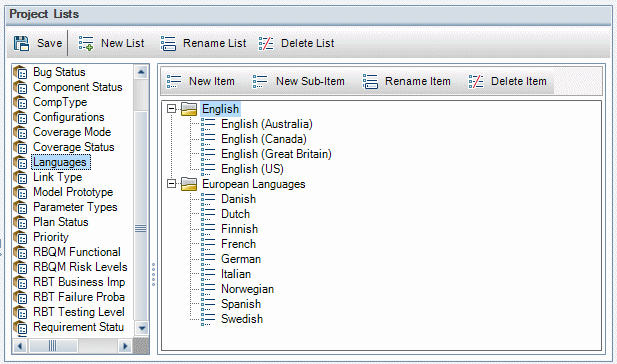The height and width of the screenshot is (364, 617).
Task: Open the Priority list
Action: (51, 237)
